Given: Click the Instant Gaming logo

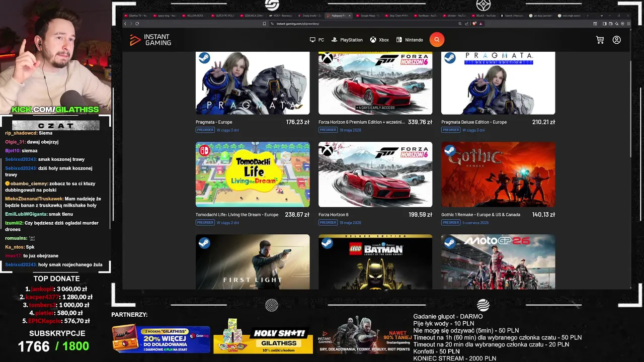Looking at the screenshot, I should pos(150,40).
